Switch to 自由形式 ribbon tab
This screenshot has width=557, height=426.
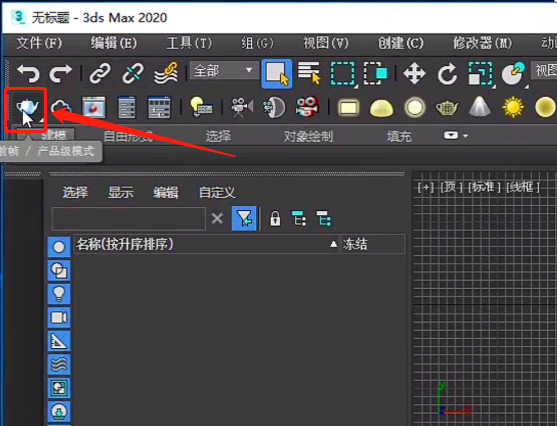coord(129,136)
